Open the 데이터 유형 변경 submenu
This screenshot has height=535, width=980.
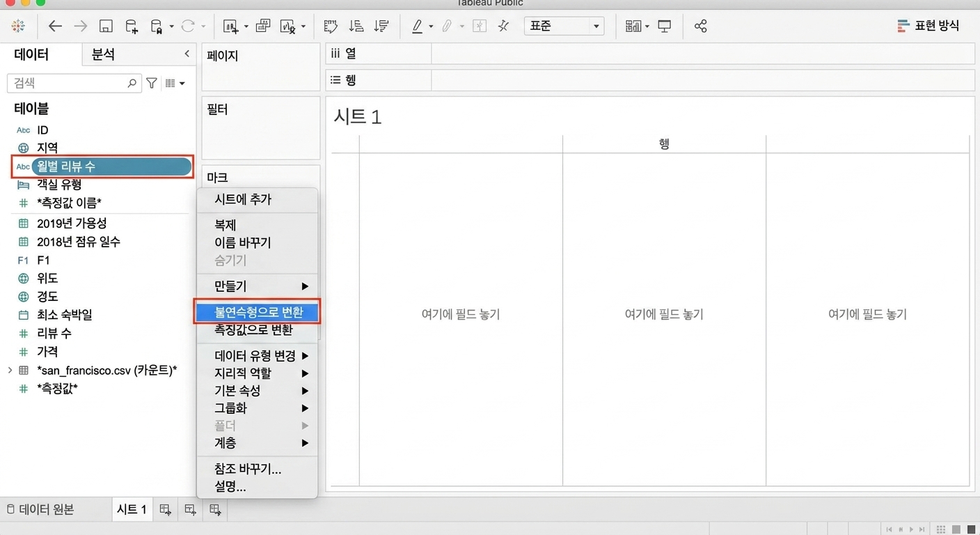258,355
